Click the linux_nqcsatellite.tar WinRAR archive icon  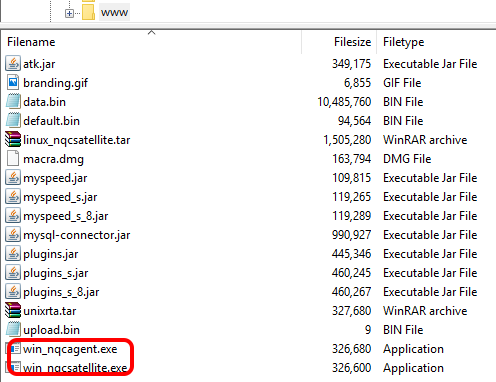click(13, 139)
